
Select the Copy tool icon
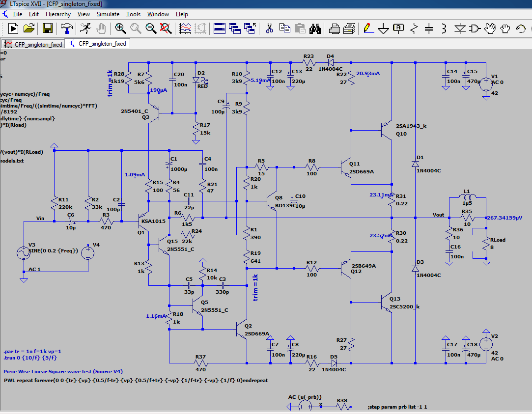[x=284, y=28]
